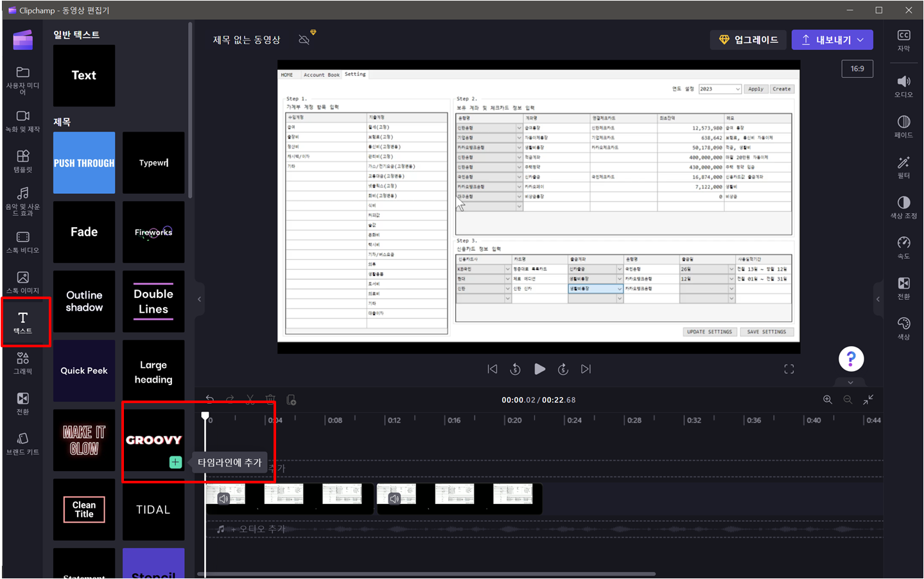The width and height of the screenshot is (924, 579).
Task: Enter fullscreen preview mode
Action: [789, 369]
